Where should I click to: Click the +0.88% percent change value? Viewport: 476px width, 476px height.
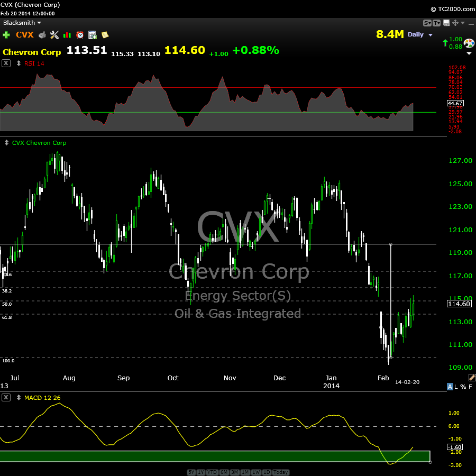coord(255,50)
